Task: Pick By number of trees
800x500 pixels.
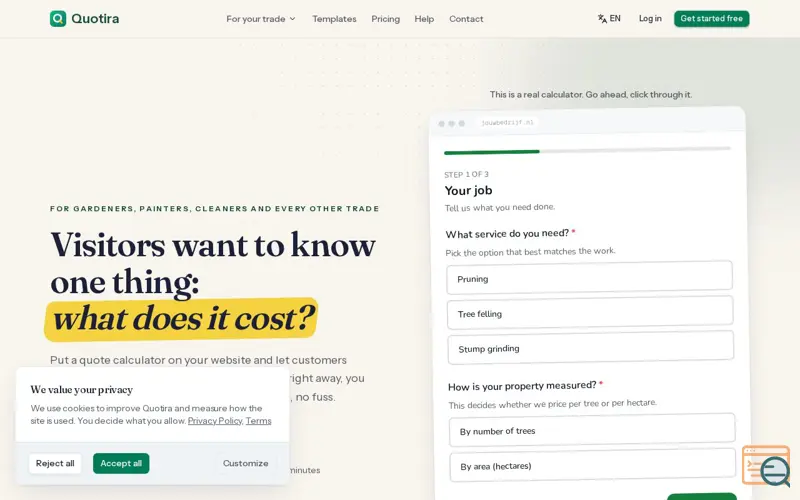Action: click(x=592, y=430)
